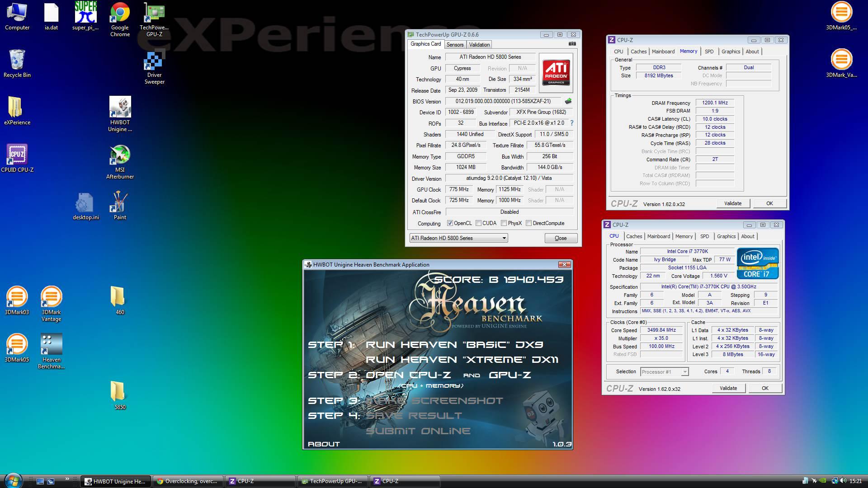Open the folder named 5850
868x488 pixels.
[118, 395]
